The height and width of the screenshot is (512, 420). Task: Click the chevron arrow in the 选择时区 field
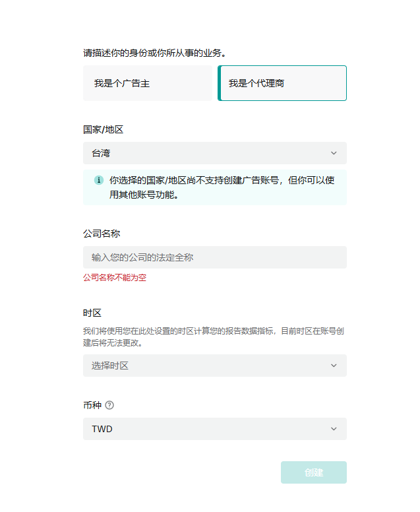(x=334, y=366)
